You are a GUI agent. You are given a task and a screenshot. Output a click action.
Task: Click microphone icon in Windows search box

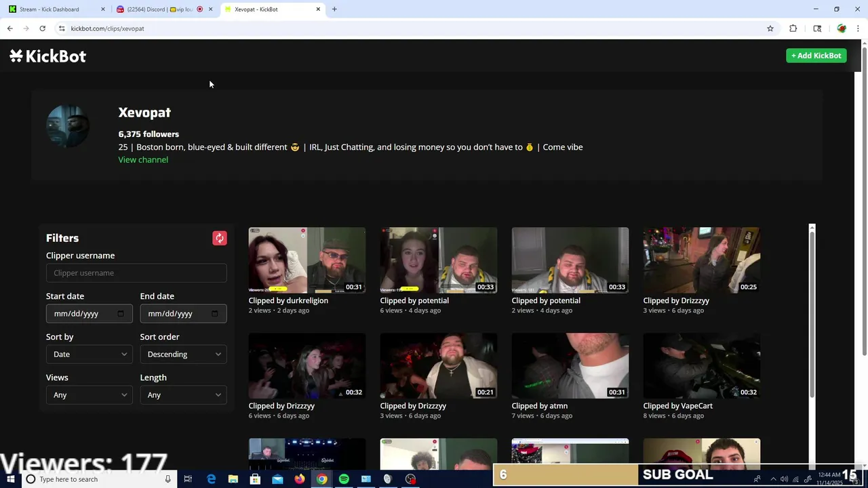[x=167, y=479]
